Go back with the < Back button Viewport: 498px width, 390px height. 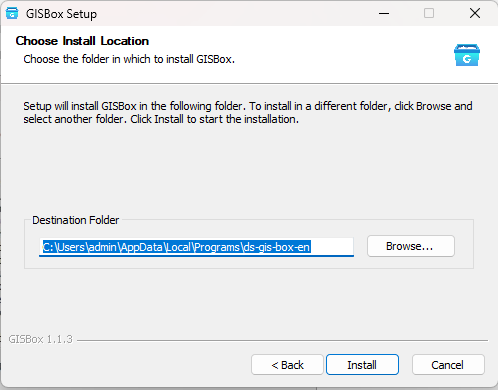click(x=287, y=365)
